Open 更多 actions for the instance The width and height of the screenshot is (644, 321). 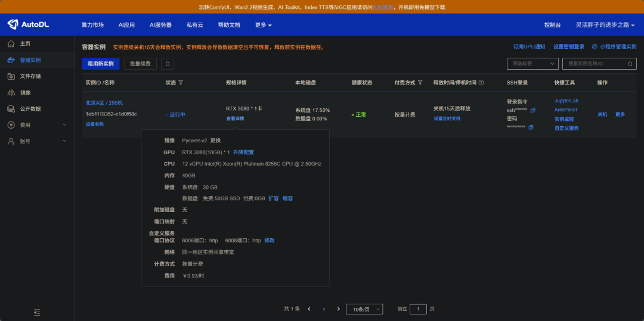(620, 114)
